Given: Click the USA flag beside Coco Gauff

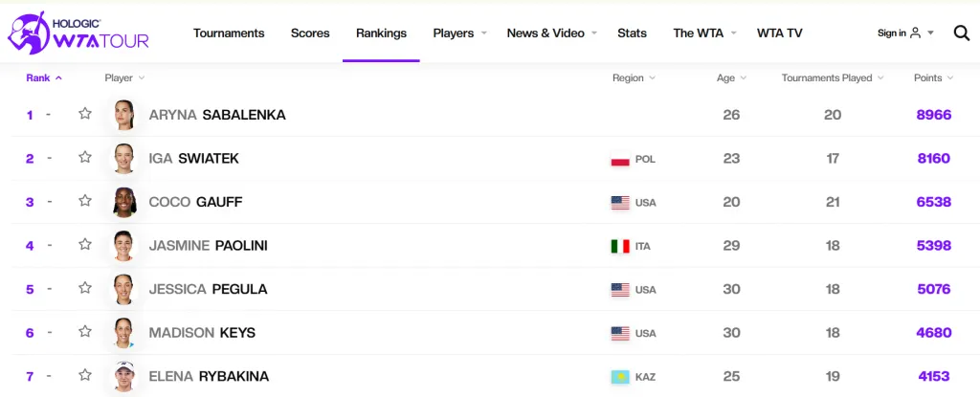Looking at the screenshot, I should pos(620,203).
